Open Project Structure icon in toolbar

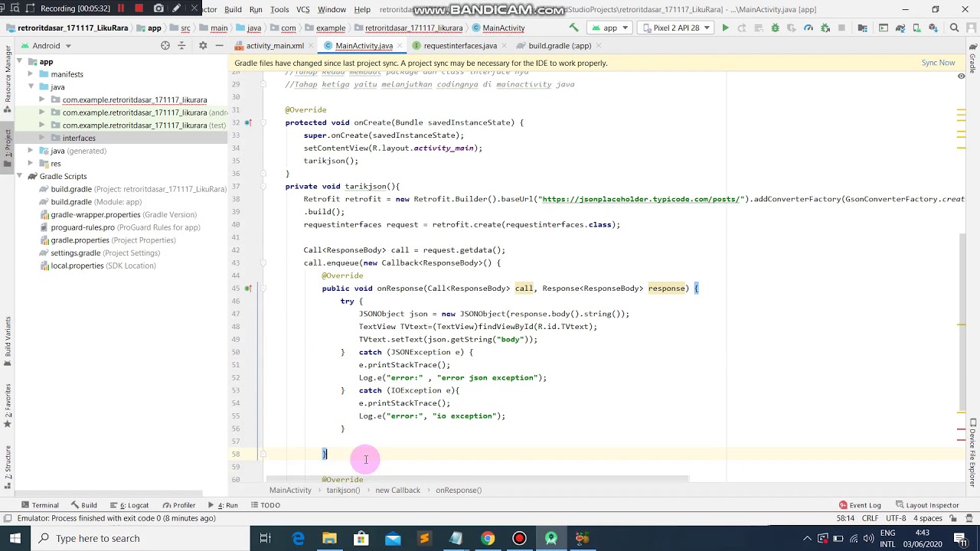tap(862, 28)
